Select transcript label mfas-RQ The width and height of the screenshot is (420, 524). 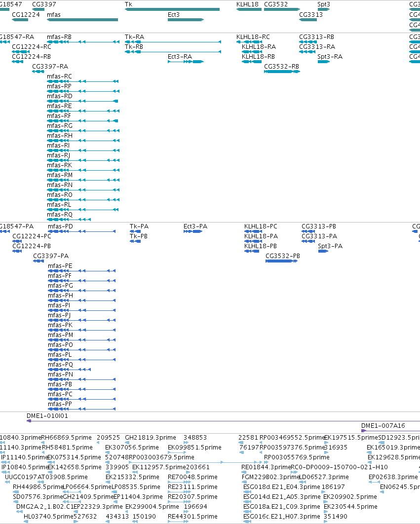pos(60,215)
